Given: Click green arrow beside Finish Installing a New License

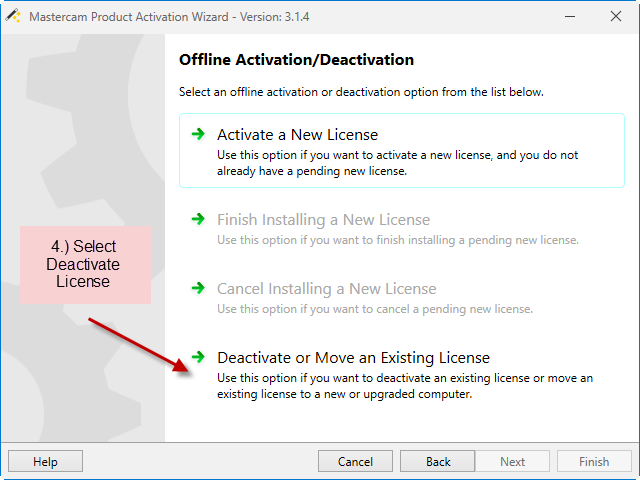Looking at the screenshot, I should [198, 219].
